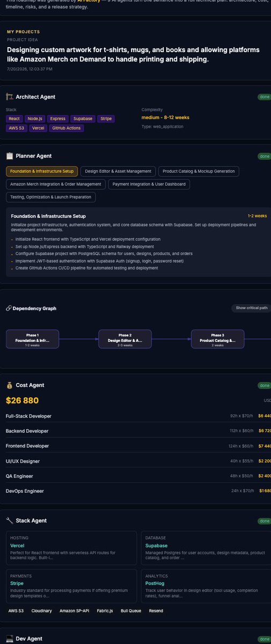
Task: Open the Supabase database card
Action: [x=206, y=547]
